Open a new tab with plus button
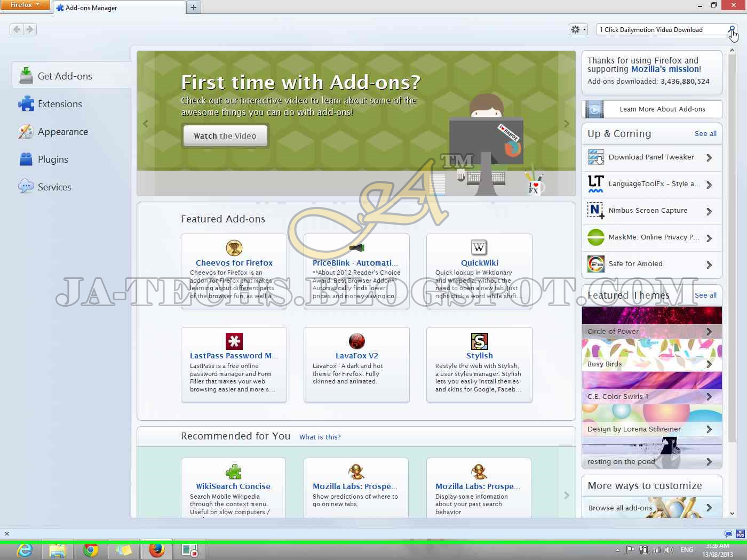Screen dimensions: 747x560 pyautogui.click(x=194, y=7)
